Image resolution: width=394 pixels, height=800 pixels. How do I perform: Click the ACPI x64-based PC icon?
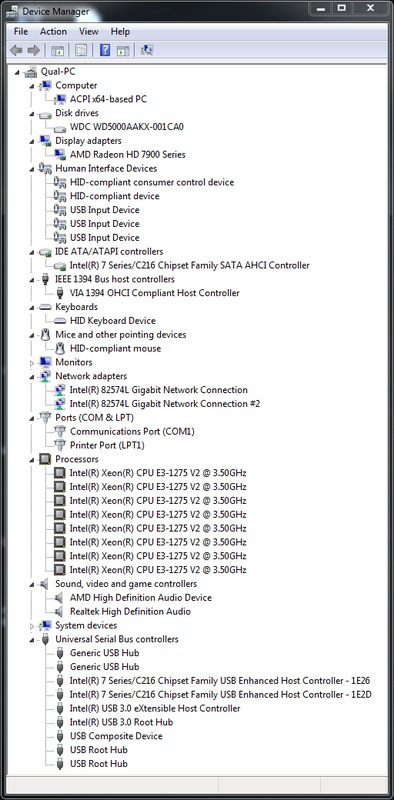click(x=60, y=99)
